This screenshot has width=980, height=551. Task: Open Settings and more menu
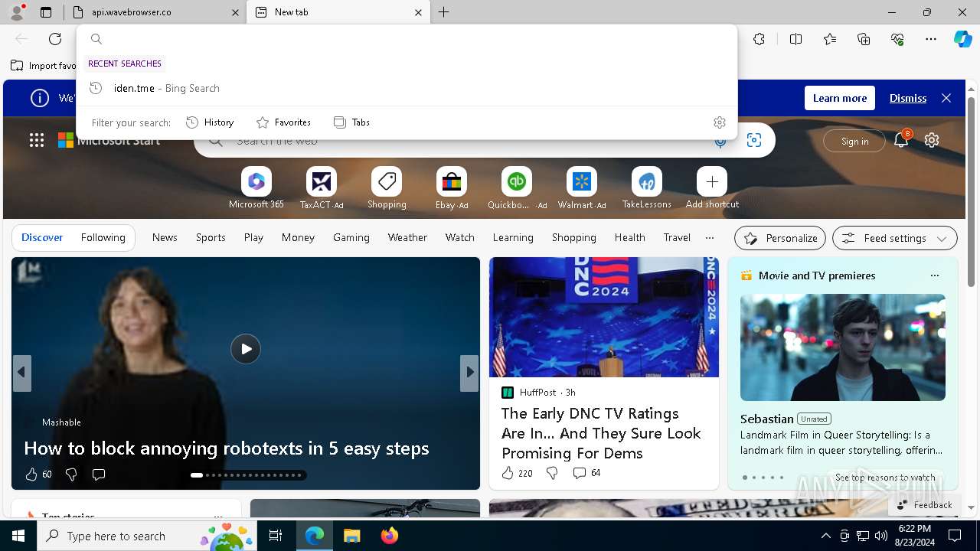point(931,39)
